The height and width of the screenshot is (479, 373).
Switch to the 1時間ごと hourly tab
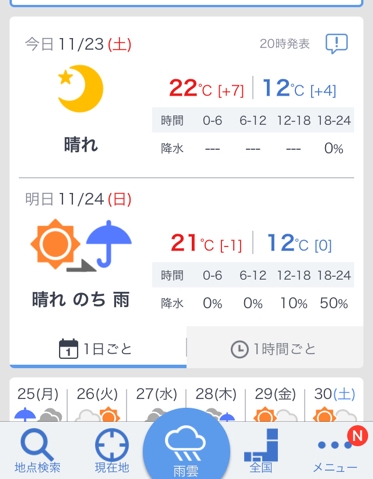click(x=275, y=349)
